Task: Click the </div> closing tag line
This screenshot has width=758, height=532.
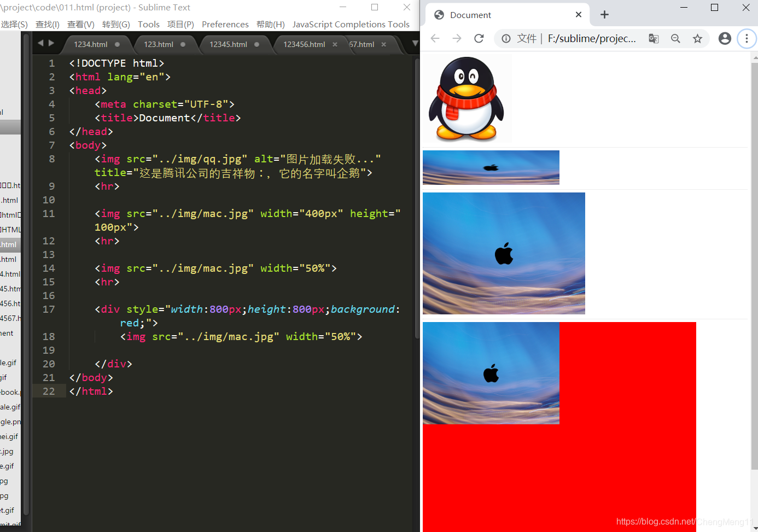Action: [113, 364]
